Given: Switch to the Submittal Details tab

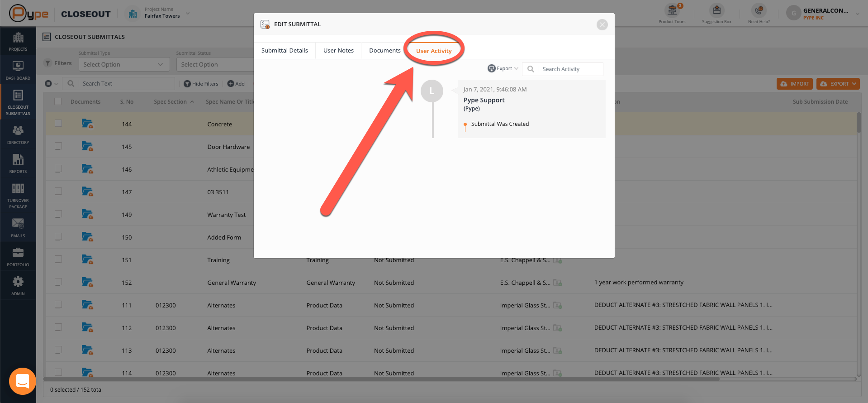Looking at the screenshot, I should [285, 50].
